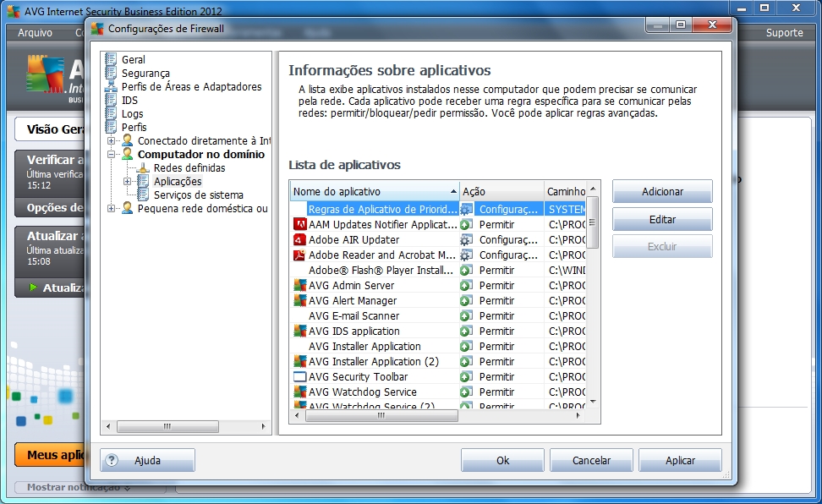Click Mostrar notificação link in AVG window
Screen dimensions: 822x504
tap(79, 487)
